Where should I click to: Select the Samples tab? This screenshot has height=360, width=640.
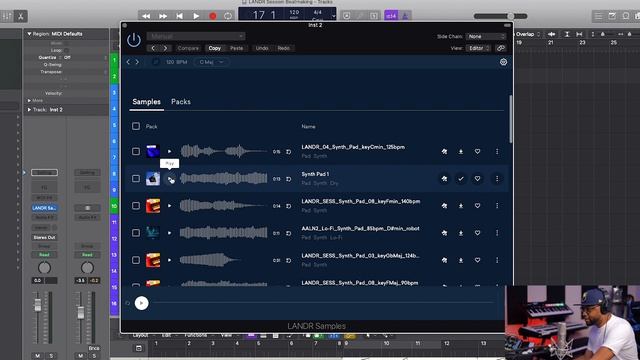[x=147, y=102]
